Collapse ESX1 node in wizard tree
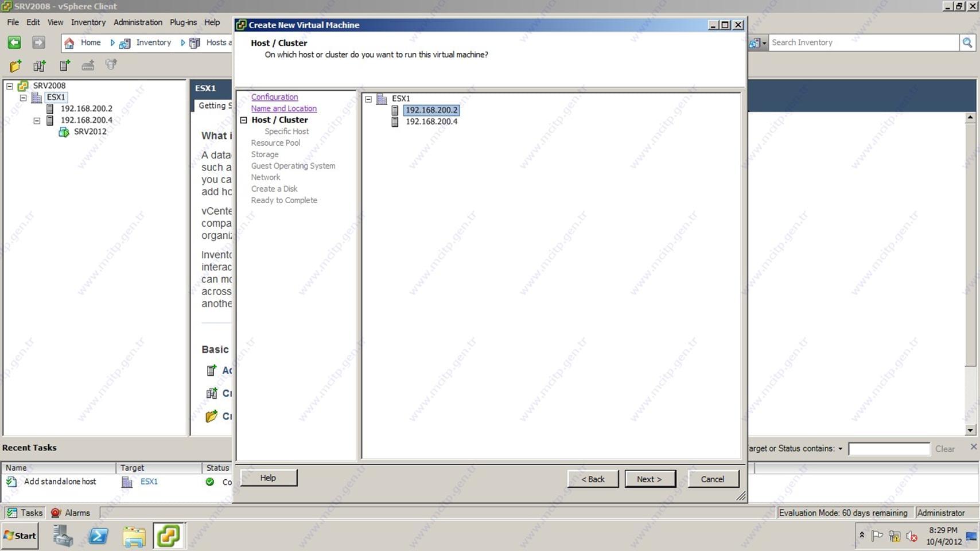 [x=368, y=99]
